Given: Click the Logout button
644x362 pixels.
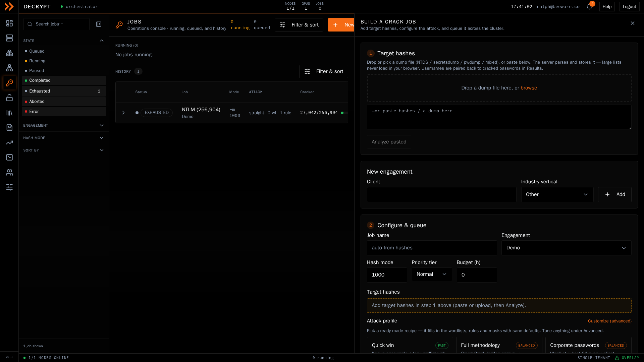Looking at the screenshot, I should coord(629,7).
